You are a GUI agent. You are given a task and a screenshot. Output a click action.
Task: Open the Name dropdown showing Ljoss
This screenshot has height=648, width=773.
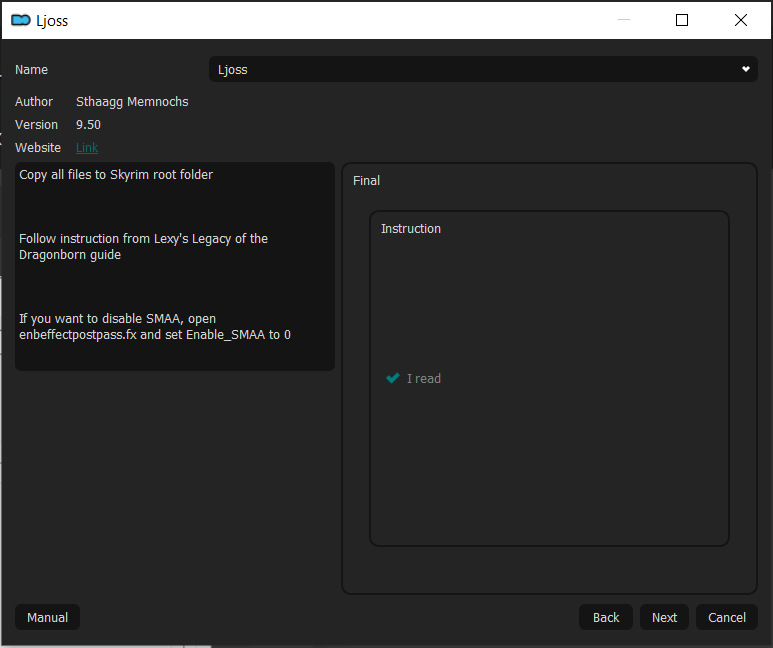pyautogui.click(x=483, y=70)
